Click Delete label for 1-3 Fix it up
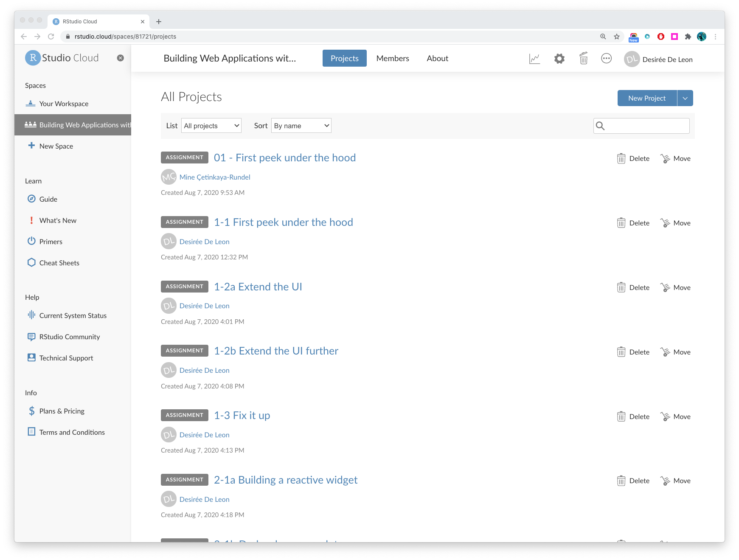 [x=639, y=417]
